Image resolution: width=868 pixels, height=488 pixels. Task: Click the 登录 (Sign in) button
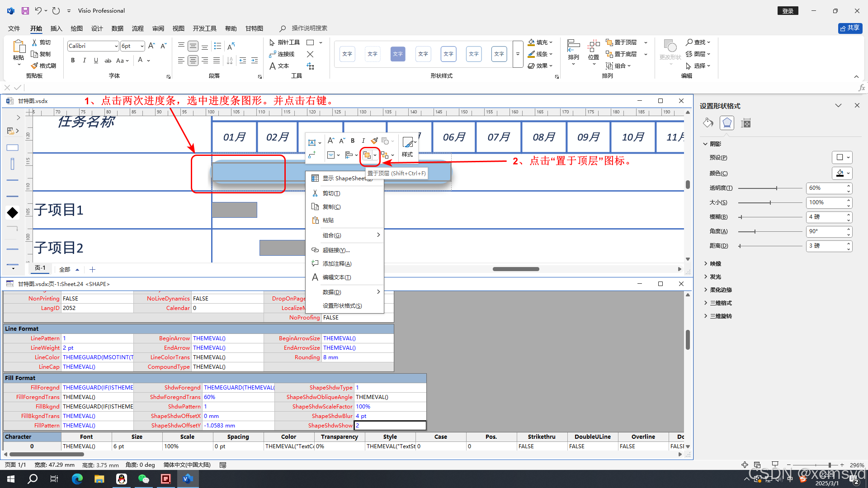pos(788,11)
